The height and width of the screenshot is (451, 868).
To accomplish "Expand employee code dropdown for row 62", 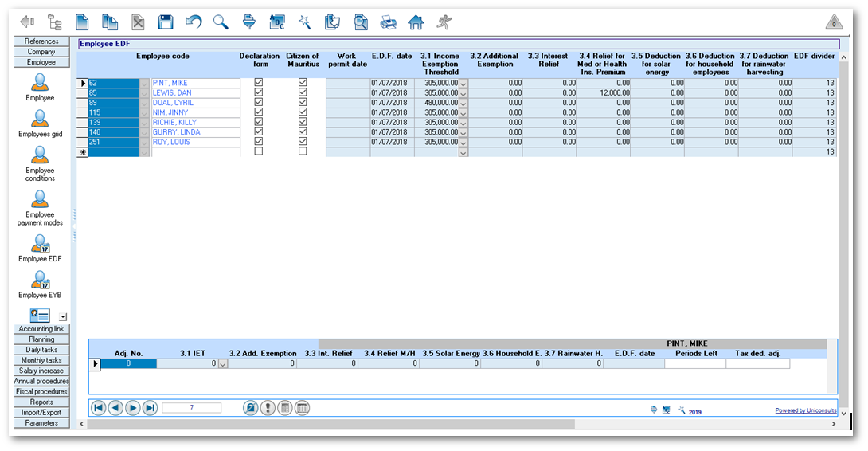I will click(144, 83).
